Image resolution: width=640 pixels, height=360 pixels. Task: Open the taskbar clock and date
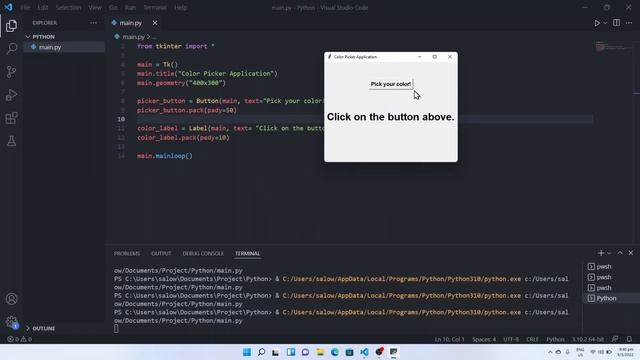click(x=626, y=352)
